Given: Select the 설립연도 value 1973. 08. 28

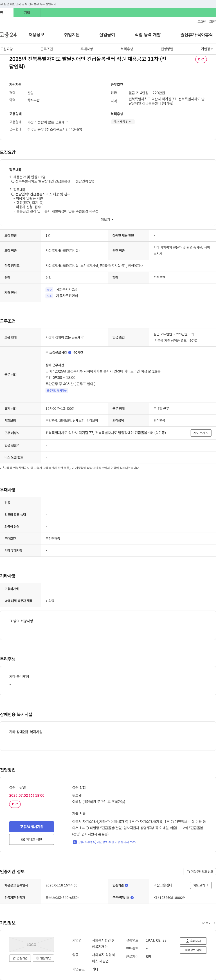Looking at the screenshot, I should pyautogui.click(x=156, y=940).
